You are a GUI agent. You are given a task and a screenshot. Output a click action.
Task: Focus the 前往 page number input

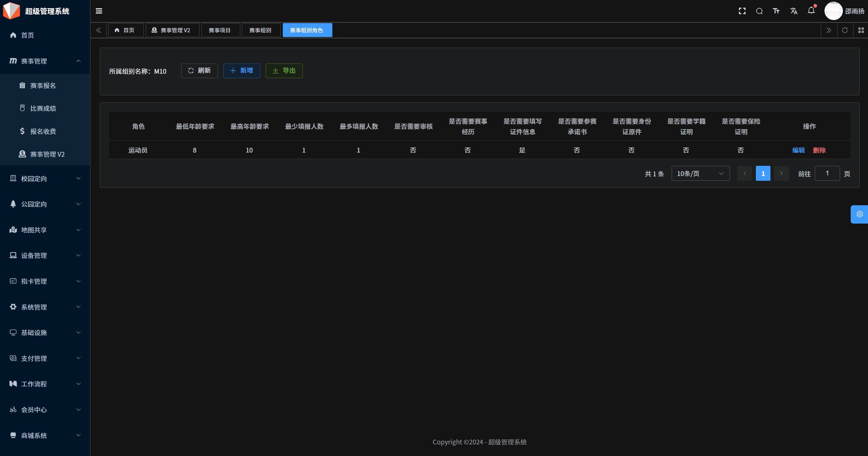[x=827, y=174]
